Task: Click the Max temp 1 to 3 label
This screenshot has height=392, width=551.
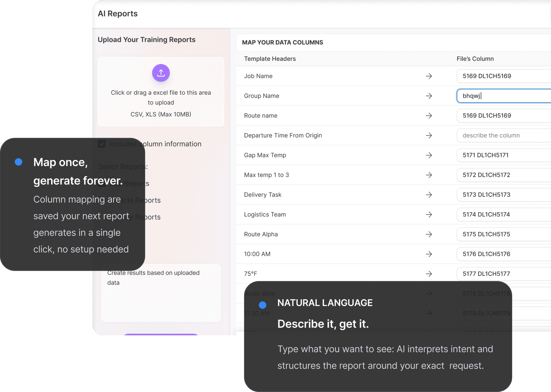Action: 267,175
